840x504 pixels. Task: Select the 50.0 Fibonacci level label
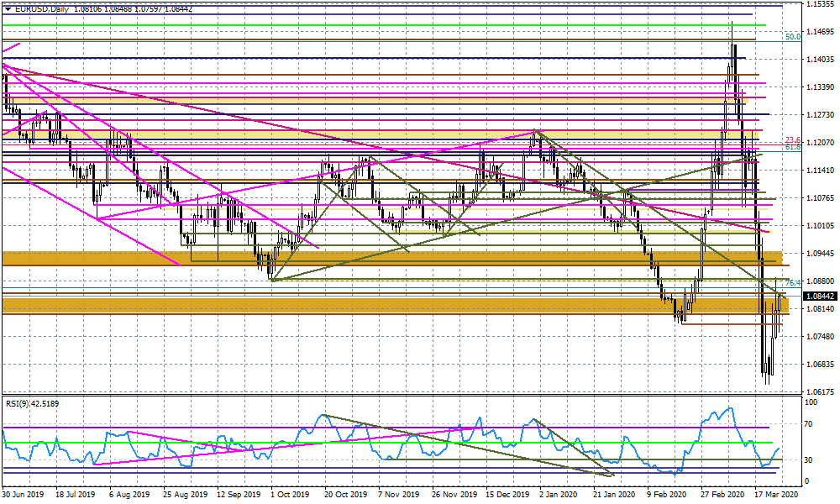coord(793,36)
